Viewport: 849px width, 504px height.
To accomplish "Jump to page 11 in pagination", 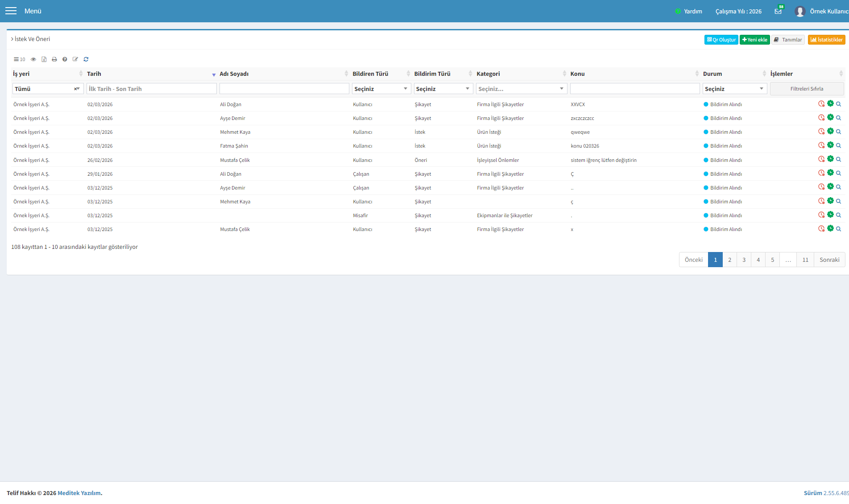I will pyautogui.click(x=805, y=260).
